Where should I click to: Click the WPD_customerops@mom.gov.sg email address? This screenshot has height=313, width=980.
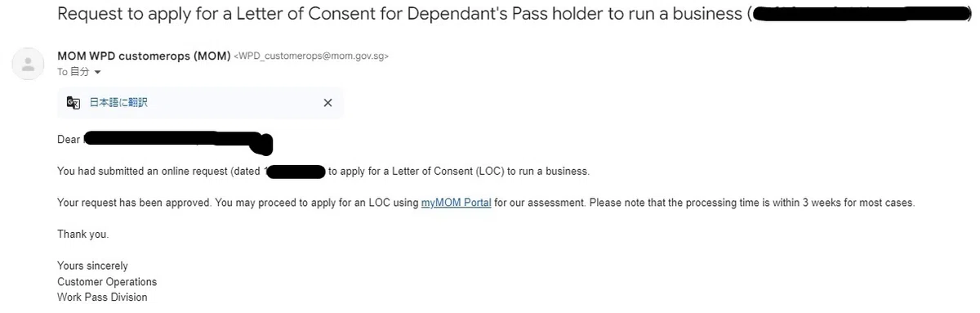[x=312, y=56]
